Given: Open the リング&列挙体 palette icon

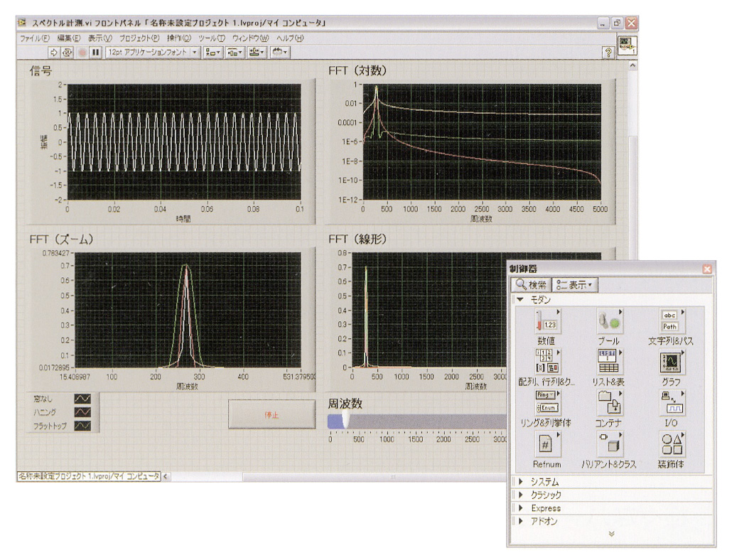Looking at the screenshot, I should (x=547, y=403).
